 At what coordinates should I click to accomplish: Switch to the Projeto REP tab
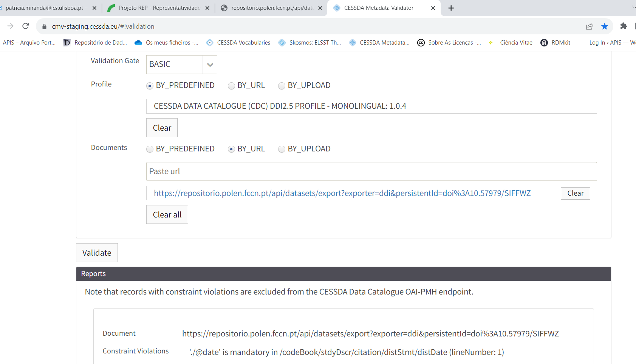click(x=158, y=8)
